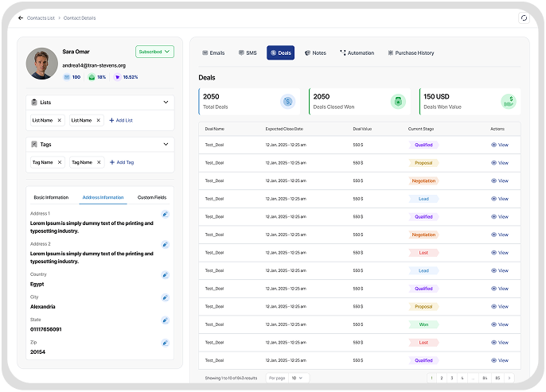Click the Add List link

coord(121,120)
